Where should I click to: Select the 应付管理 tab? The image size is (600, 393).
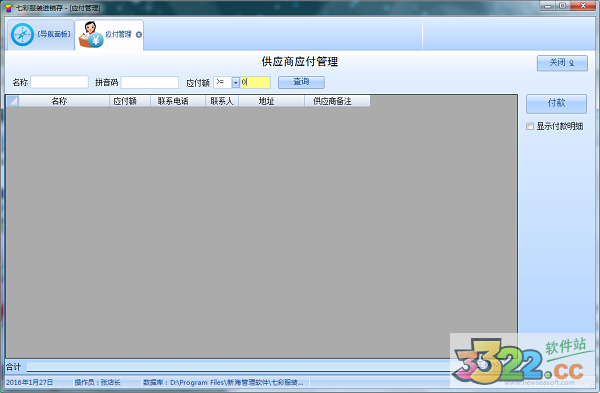click(x=109, y=35)
